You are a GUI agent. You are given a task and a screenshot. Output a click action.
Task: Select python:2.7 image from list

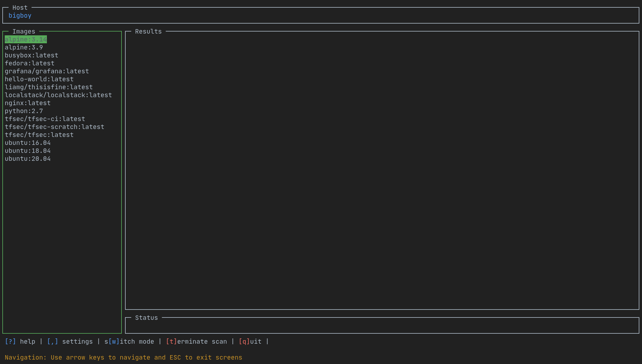click(23, 111)
